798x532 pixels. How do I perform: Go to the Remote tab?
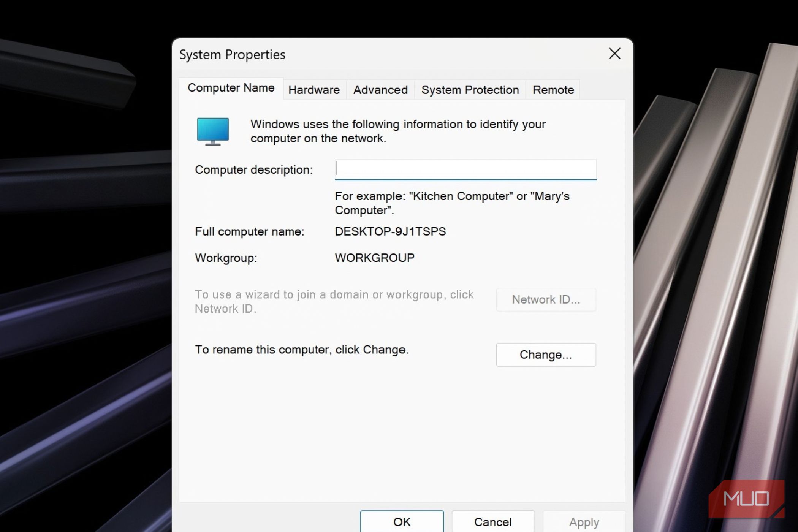(x=553, y=90)
